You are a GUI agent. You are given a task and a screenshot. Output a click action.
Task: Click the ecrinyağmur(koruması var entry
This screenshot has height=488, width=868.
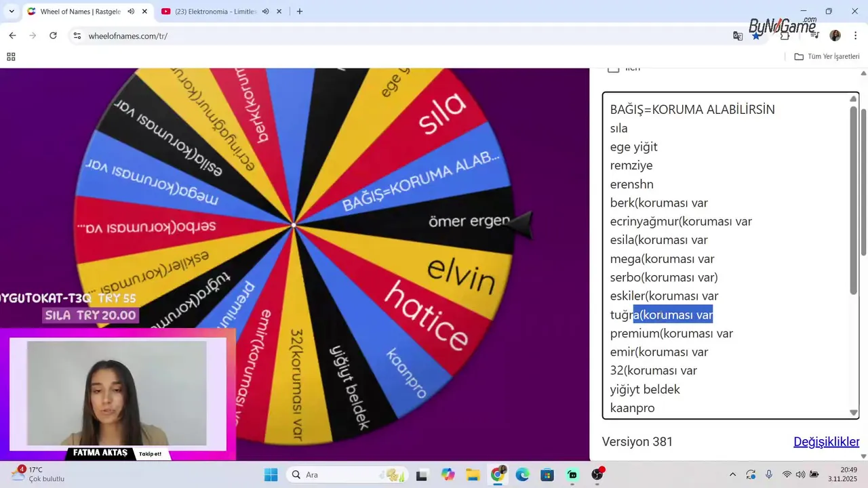681,222
